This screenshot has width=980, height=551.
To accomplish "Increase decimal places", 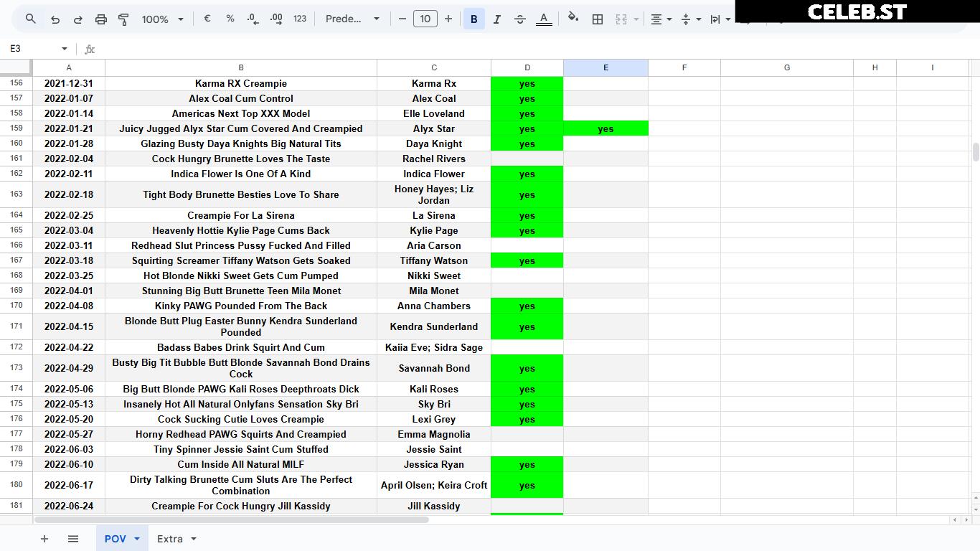I will click(x=276, y=19).
